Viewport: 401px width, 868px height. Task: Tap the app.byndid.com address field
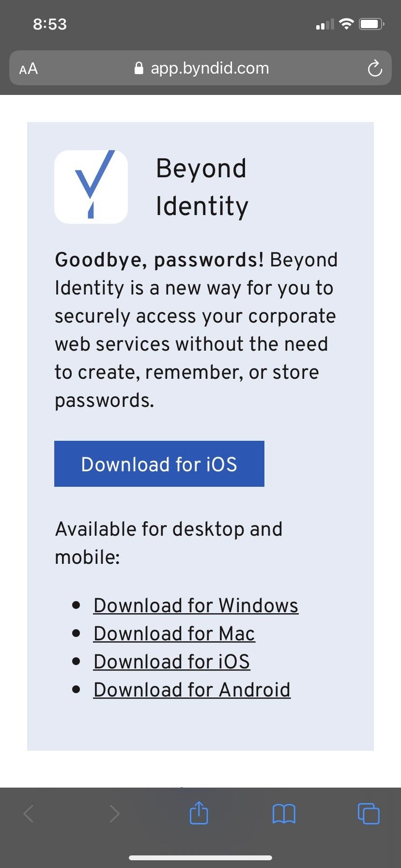(209, 68)
